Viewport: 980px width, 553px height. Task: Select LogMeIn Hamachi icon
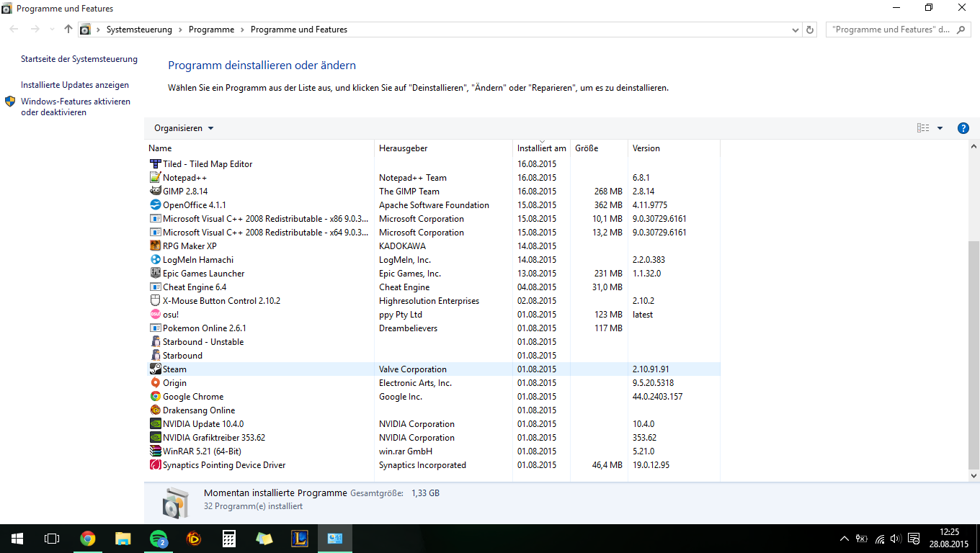pyautogui.click(x=155, y=260)
